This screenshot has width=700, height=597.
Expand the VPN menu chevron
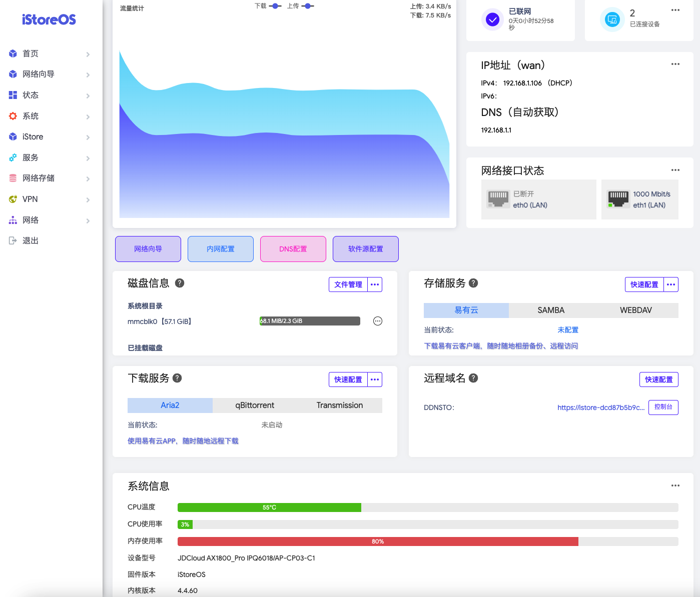(x=88, y=199)
